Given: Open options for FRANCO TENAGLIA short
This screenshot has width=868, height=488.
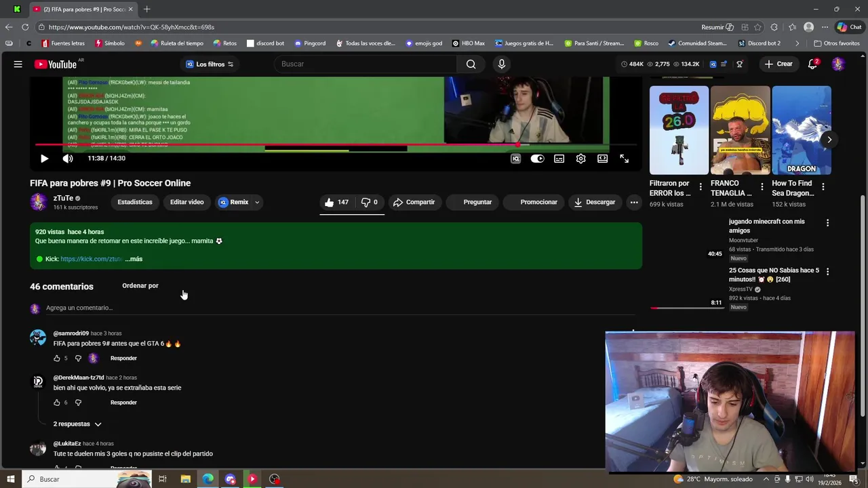Looking at the screenshot, I should point(762,186).
